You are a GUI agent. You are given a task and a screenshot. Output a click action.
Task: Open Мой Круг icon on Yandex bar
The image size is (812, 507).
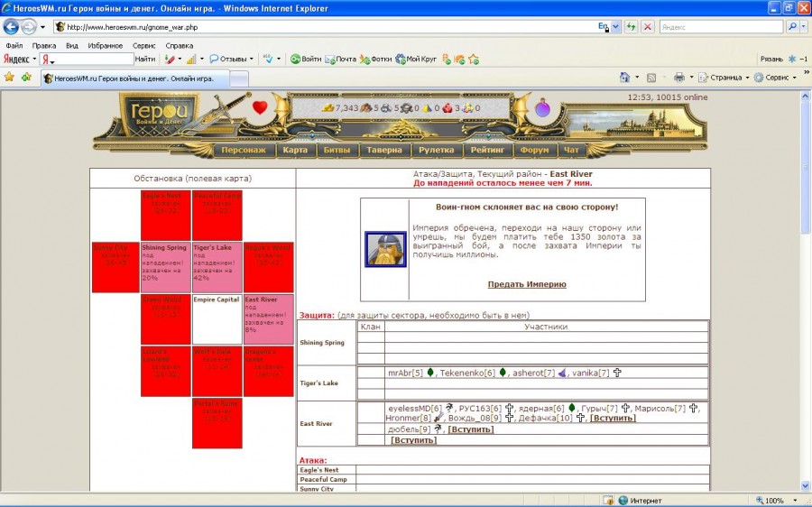[x=401, y=59]
